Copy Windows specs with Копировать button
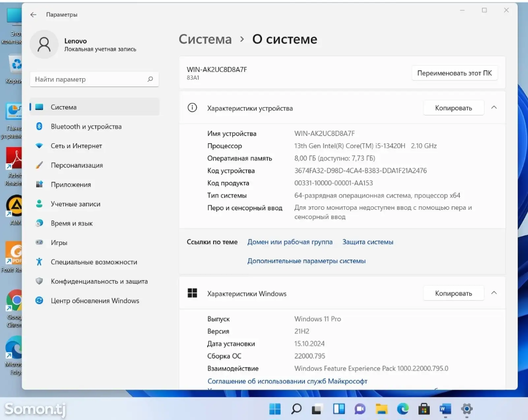528x420 pixels. [453, 293]
